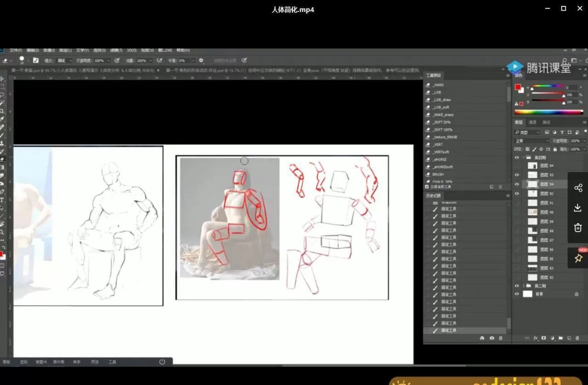Screen dimensions: 588x385
Task: Select the _SOFT 20% eraser preset
Action: click(x=441, y=122)
